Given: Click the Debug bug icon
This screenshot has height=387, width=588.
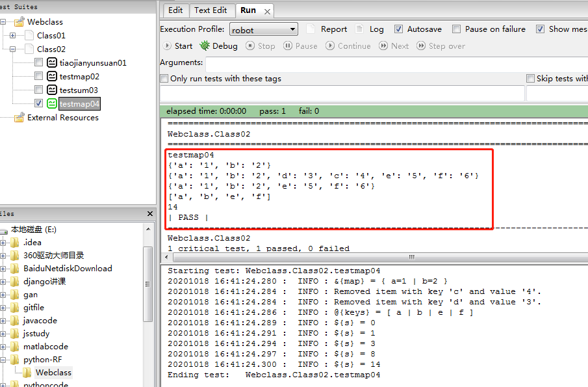Looking at the screenshot, I should pyautogui.click(x=205, y=46).
